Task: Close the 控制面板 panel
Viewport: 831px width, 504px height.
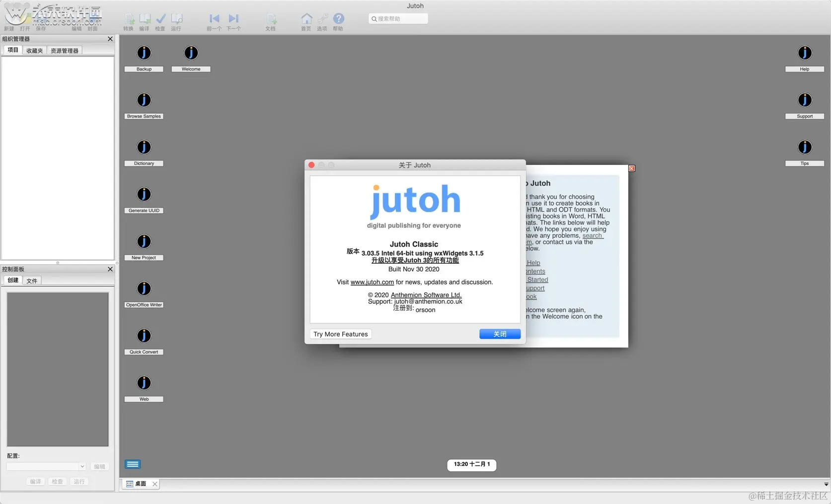Action: [x=110, y=269]
